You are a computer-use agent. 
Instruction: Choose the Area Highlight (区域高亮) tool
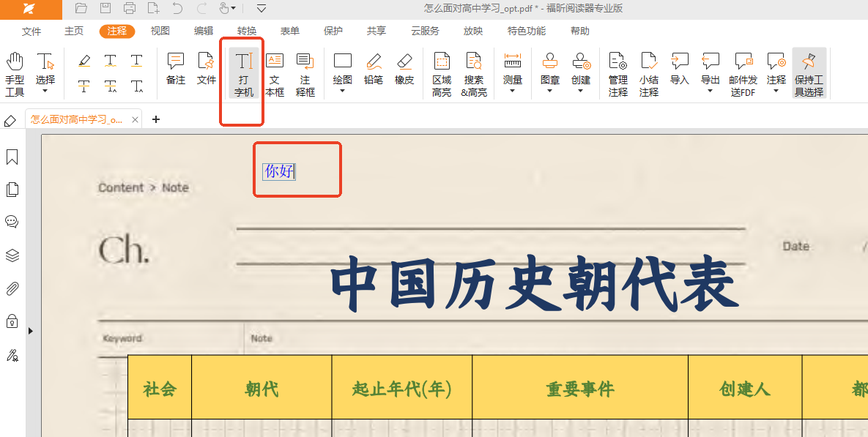click(442, 74)
